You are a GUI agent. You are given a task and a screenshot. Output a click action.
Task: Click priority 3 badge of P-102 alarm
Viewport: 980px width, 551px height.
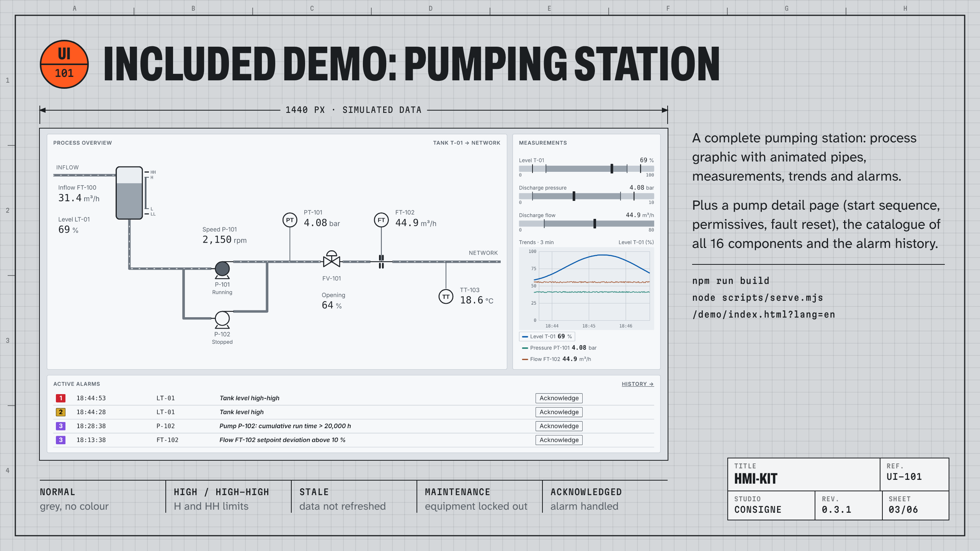(x=60, y=426)
